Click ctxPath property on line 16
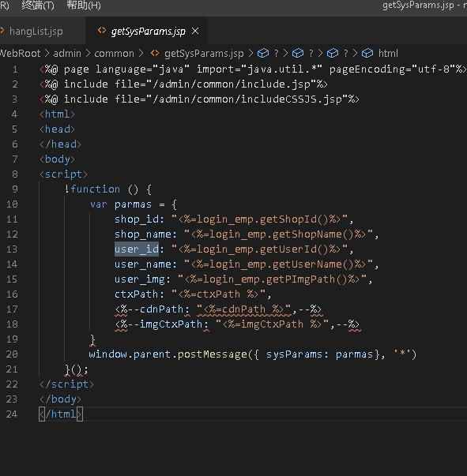The height and width of the screenshot is (476, 467). [137, 294]
